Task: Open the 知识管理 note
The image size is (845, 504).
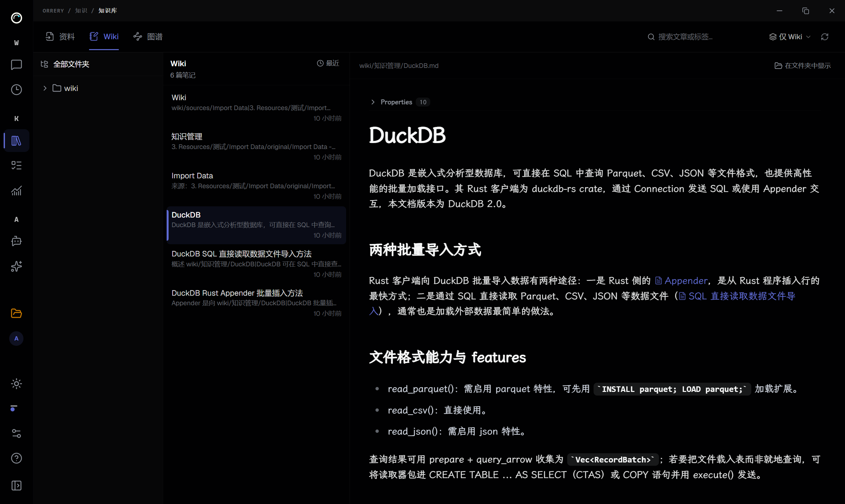Action: [x=256, y=147]
